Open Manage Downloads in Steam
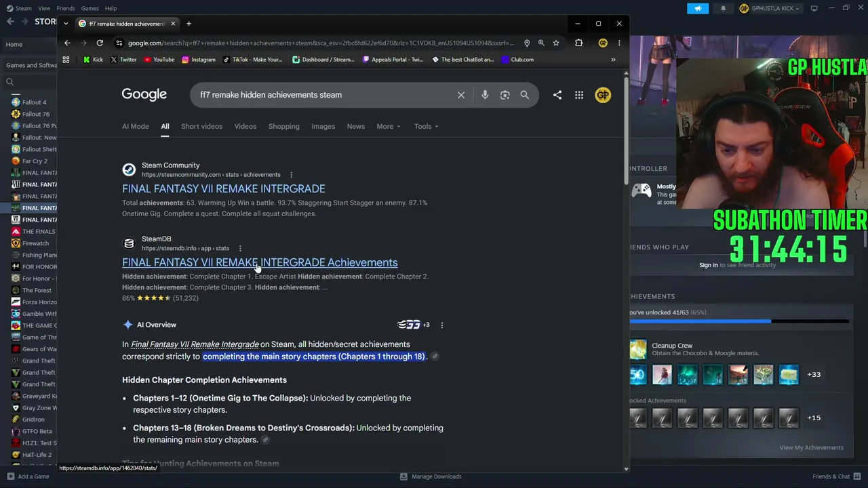868x488 pixels. pos(431,476)
